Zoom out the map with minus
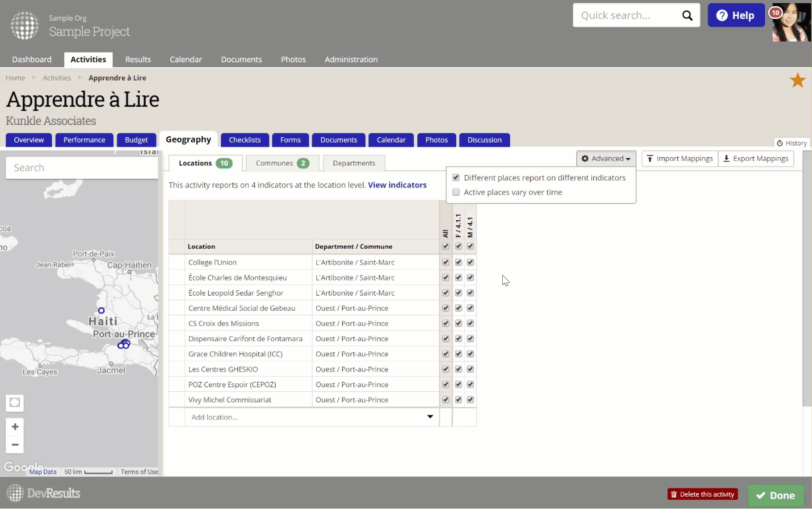The image size is (812, 509). (x=15, y=445)
